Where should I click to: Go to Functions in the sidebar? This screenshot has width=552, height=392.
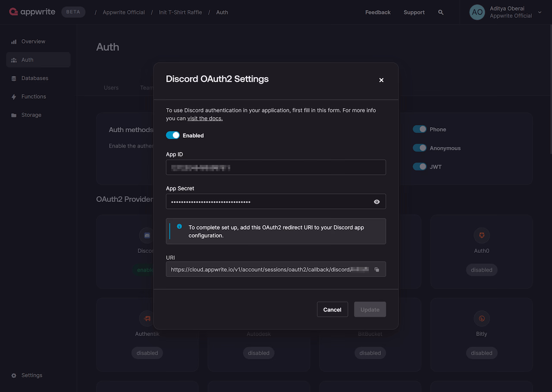click(38, 96)
